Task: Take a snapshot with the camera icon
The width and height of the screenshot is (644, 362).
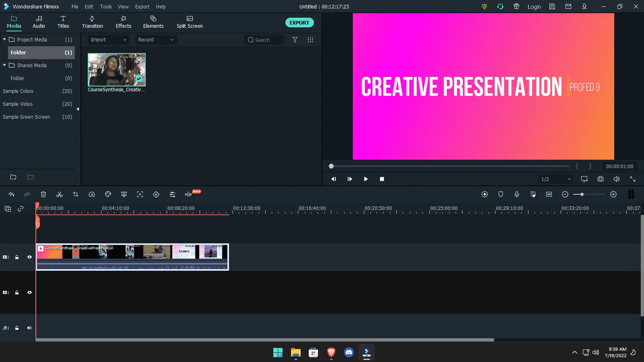Action: [x=601, y=179]
